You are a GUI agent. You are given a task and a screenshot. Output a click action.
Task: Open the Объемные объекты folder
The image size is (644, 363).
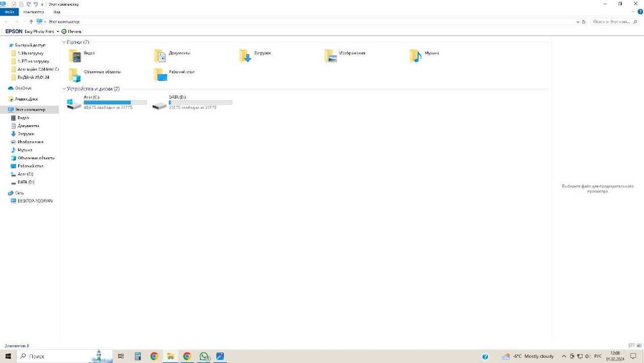(x=95, y=75)
